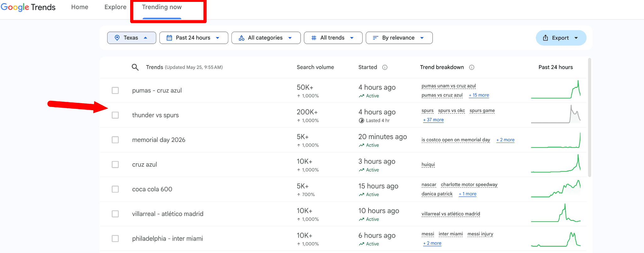This screenshot has height=253, width=644.
Task: Open 'messi injury' breakdown query
Action: [480, 234]
